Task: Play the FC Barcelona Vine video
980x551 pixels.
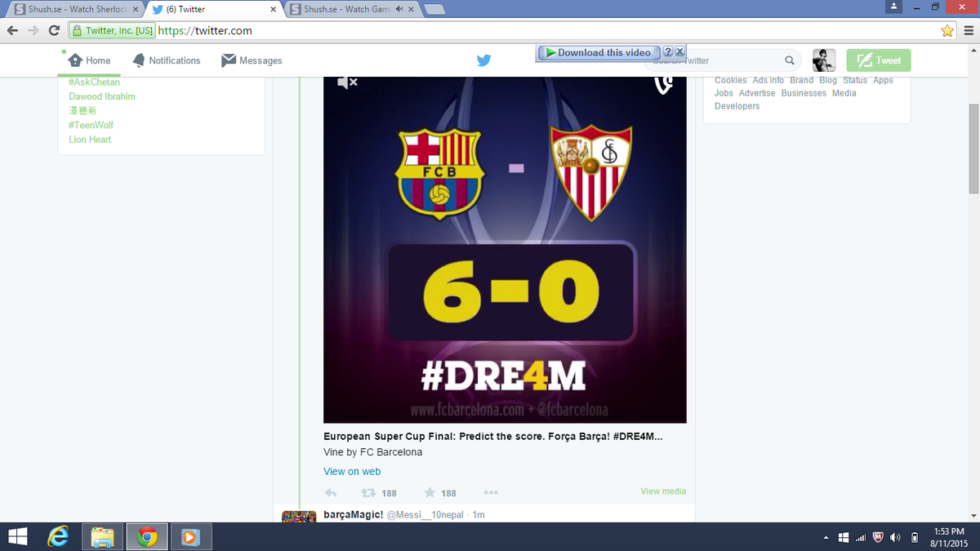Action: coord(505,250)
